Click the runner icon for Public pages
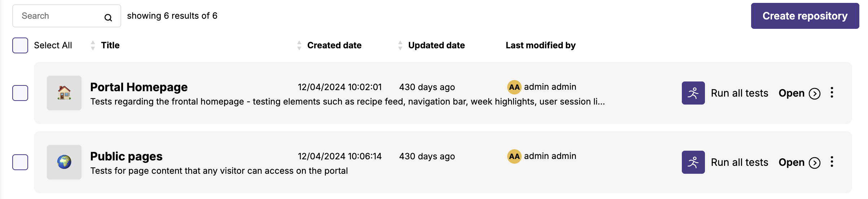The height and width of the screenshot is (199, 868). [x=693, y=162]
